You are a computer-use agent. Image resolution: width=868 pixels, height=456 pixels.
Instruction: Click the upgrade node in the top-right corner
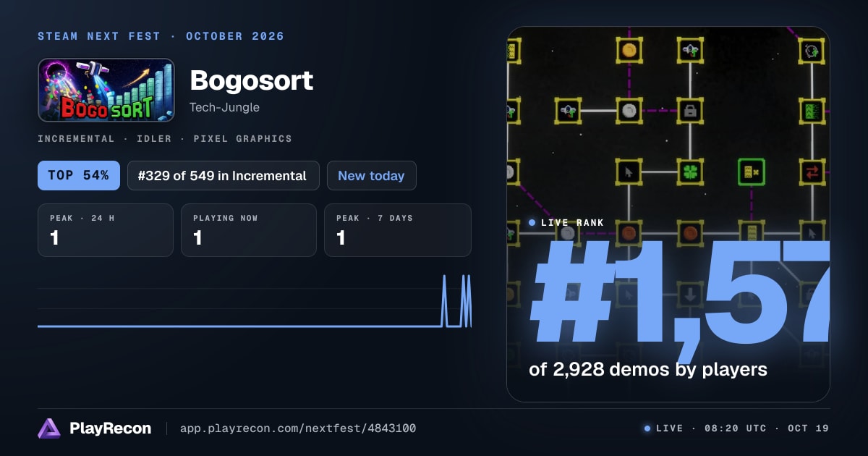coord(812,50)
